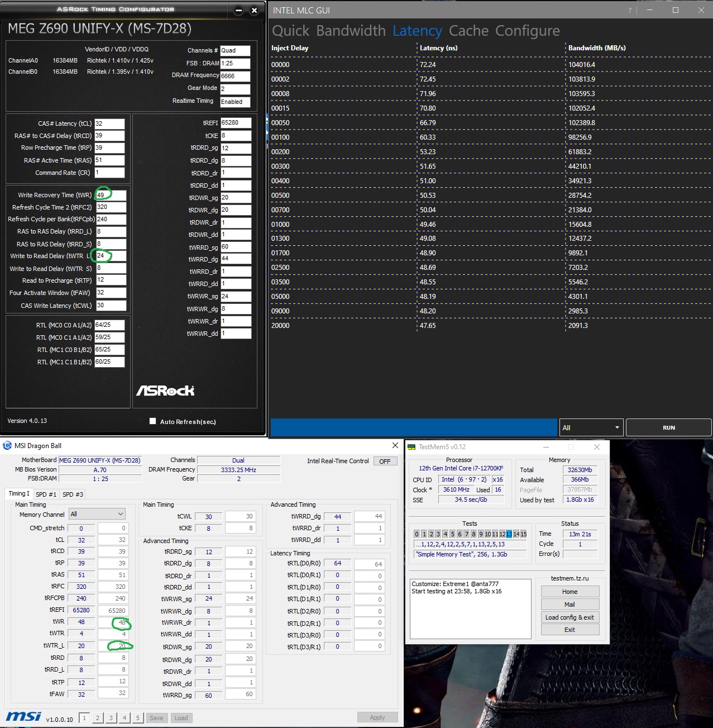
Task: Click latency value 72.24 in MLC table
Action: pyautogui.click(x=428, y=65)
